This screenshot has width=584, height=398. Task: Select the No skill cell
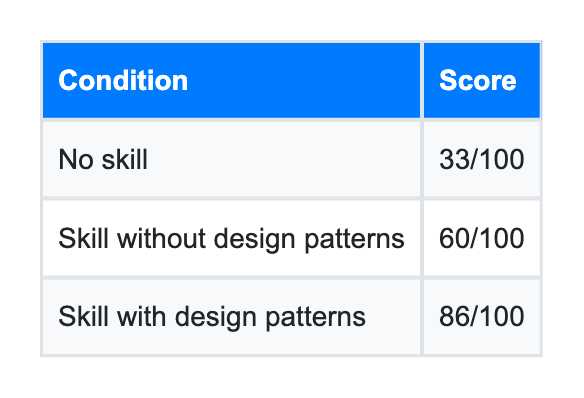(231, 159)
